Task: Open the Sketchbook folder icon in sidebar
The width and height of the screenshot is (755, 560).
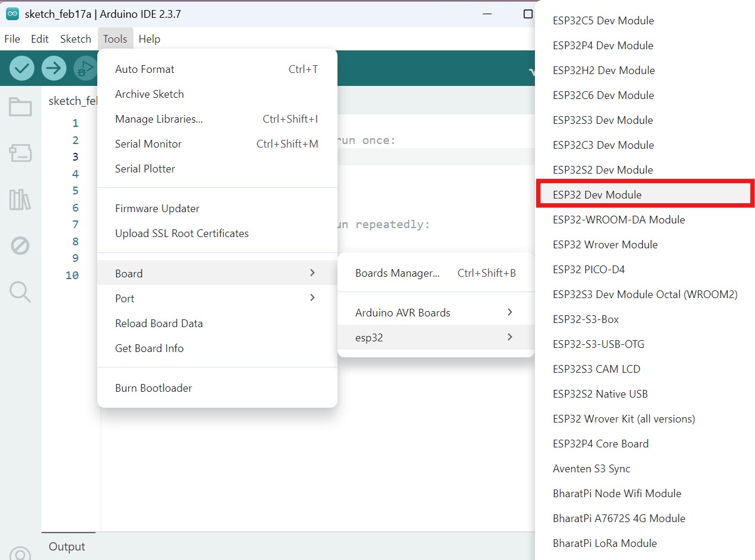Action: point(20,107)
